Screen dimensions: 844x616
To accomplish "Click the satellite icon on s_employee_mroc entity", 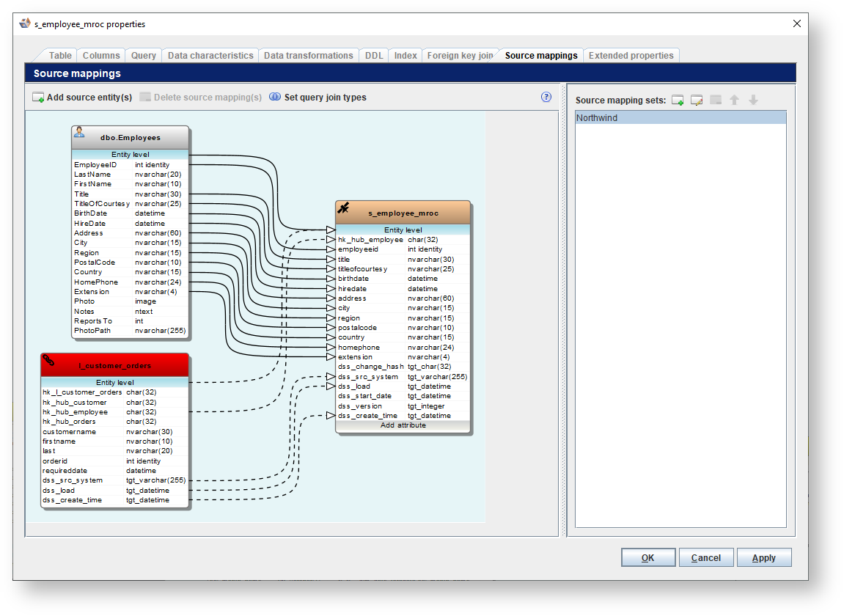I will pyautogui.click(x=343, y=208).
